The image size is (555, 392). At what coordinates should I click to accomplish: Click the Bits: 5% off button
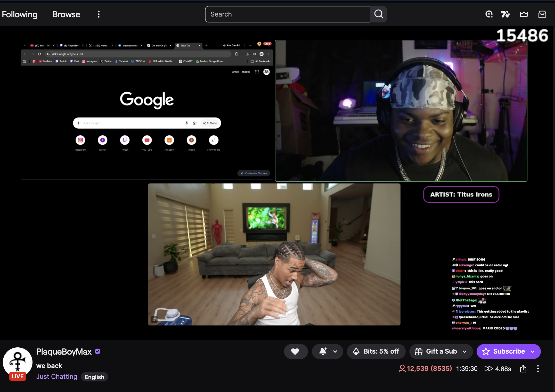tap(376, 351)
